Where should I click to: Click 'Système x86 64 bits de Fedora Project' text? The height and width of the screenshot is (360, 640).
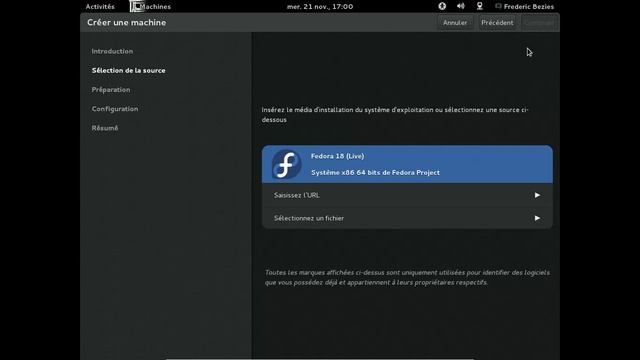[x=376, y=173]
